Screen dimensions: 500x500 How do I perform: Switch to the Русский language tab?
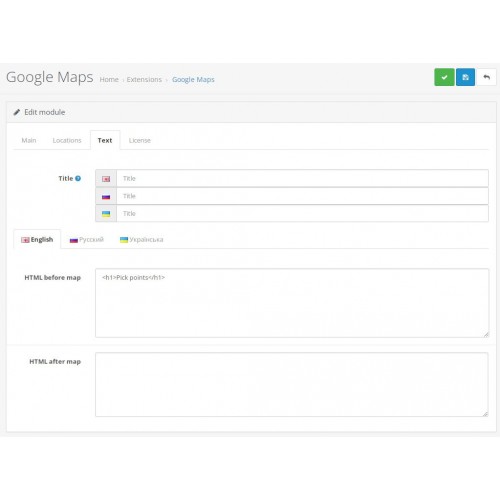pyautogui.click(x=87, y=240)
